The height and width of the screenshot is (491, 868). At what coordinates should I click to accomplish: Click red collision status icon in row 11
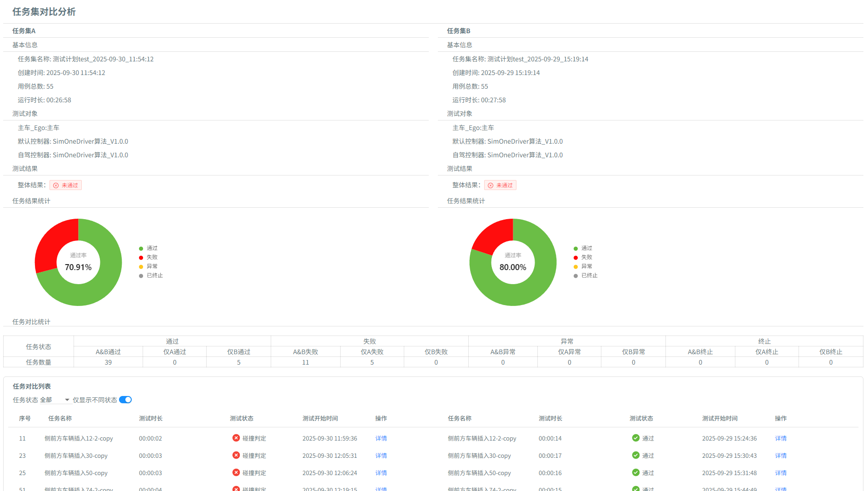pyautogui.click(x=236, y=438)
